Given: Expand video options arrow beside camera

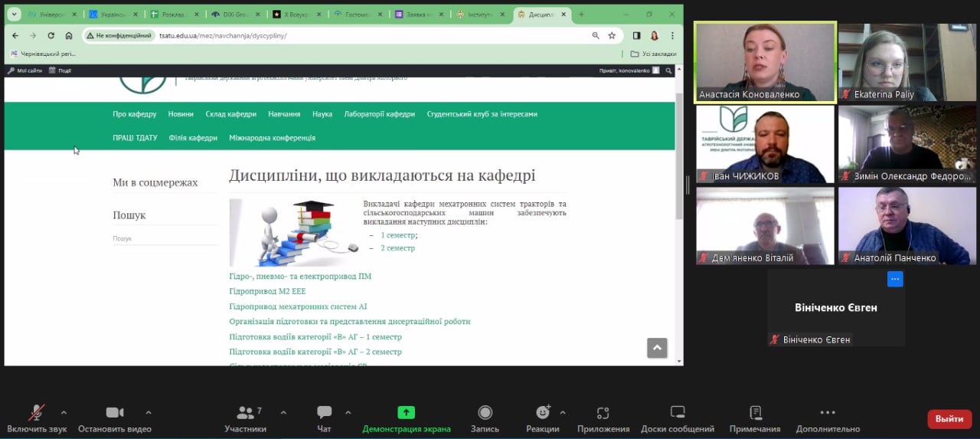Looking at the screenshot, I should point(149,412).
